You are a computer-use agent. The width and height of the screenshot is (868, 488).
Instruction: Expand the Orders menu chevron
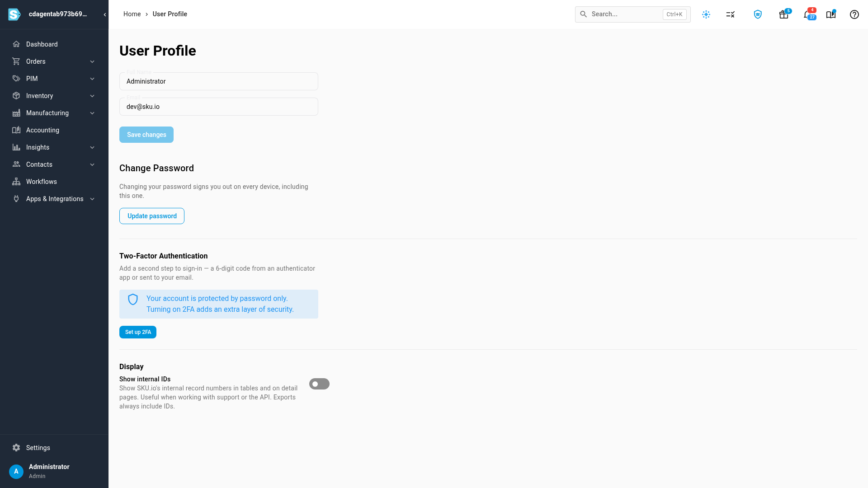tap(92, 61)
